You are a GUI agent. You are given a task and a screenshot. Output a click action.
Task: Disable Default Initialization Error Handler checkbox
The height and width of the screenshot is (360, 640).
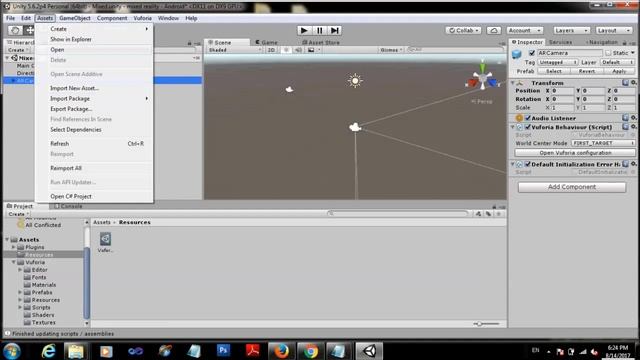[528, 164]
